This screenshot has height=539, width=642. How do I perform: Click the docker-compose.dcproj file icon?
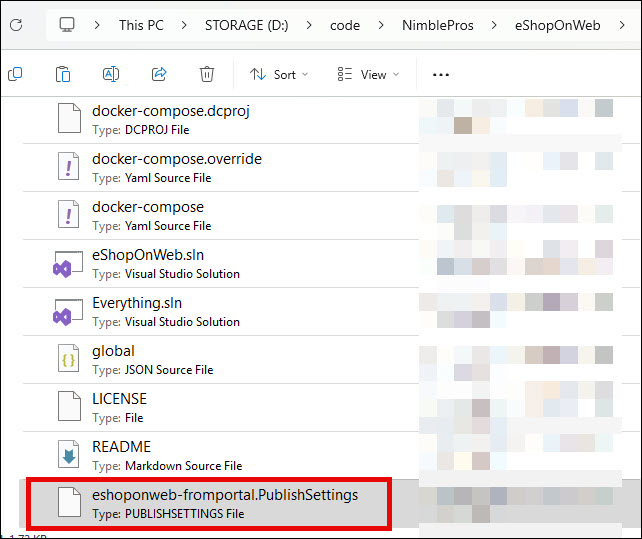click(69, 118)
